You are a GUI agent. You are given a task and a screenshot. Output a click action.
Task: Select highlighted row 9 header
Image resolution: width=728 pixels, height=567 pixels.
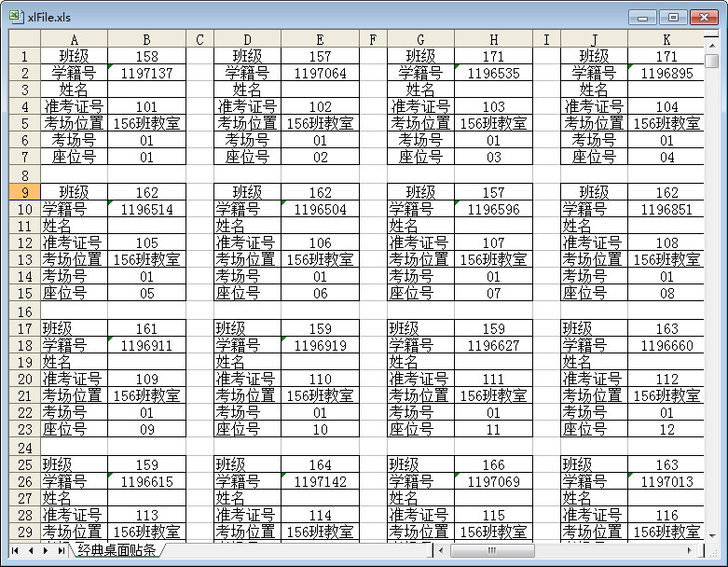(24, 192)
